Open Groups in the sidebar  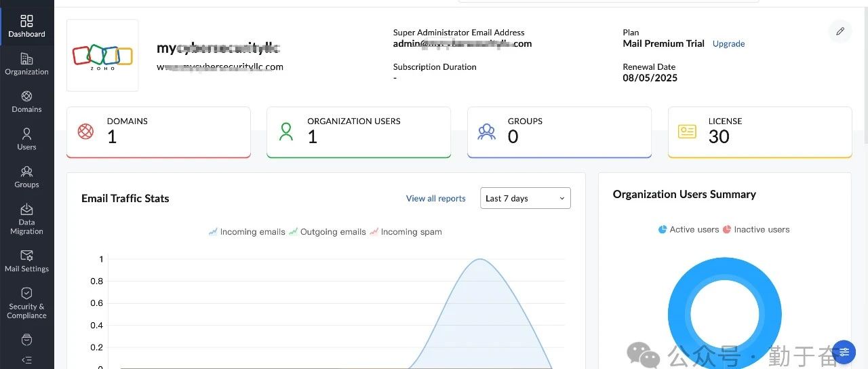(x=27, y=177)
